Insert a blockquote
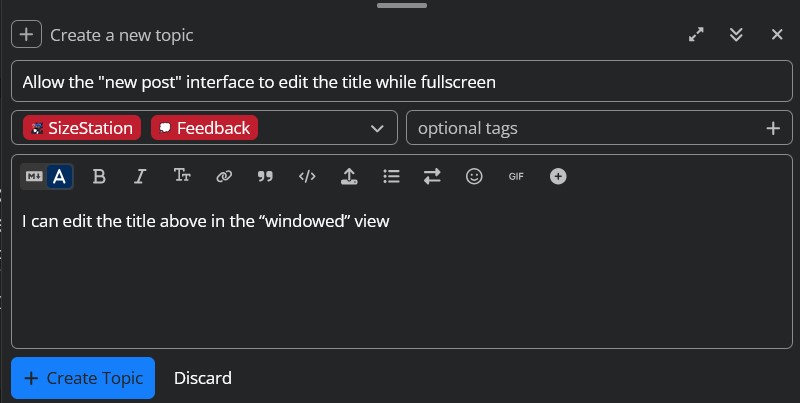This screenshot has width=800, height=403. [265, 177]
